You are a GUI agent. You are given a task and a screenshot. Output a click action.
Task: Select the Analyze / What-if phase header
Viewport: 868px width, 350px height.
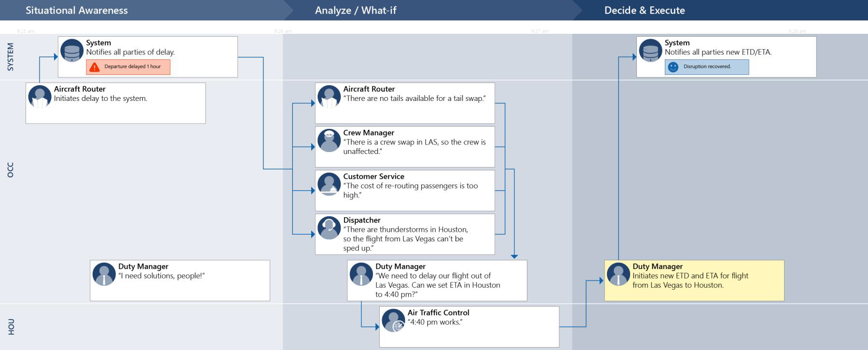[x=356, y=10]
